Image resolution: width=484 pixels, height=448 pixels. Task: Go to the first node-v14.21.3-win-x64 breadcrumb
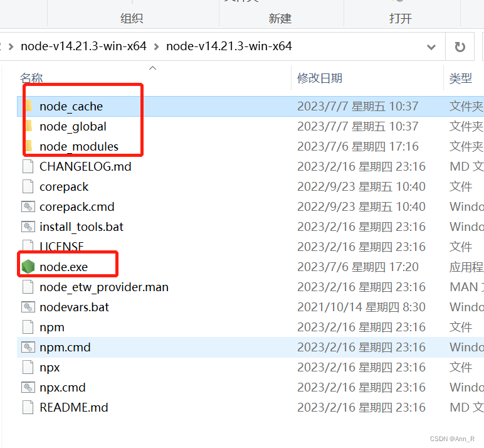point(83,46)
